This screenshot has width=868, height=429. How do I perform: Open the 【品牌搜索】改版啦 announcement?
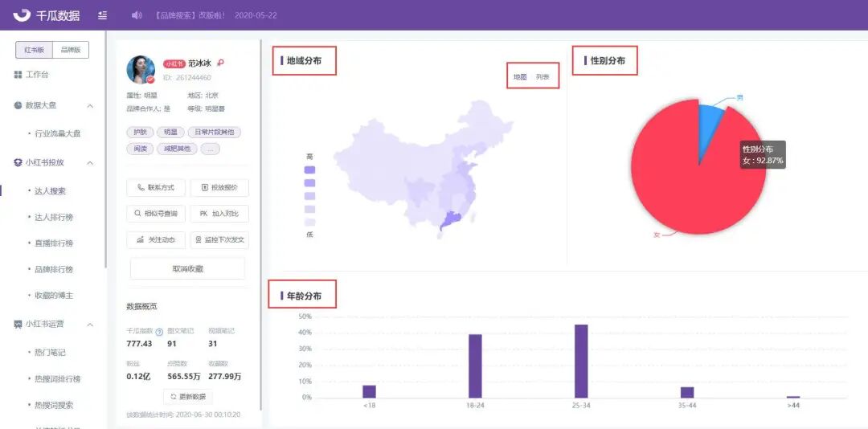190,15
